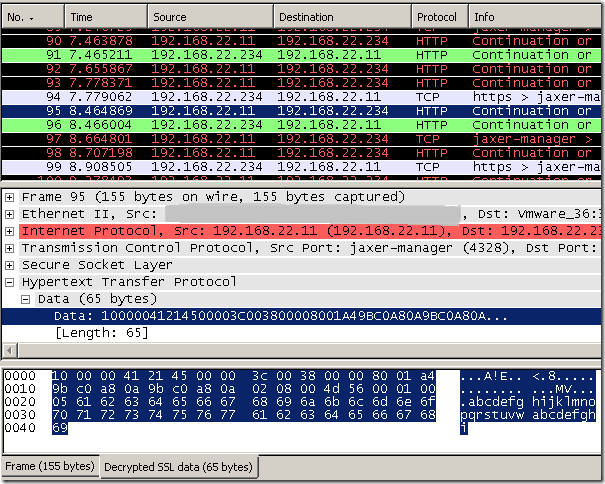605x484 pixels.
Task: Click hex offset 0020 row bytes
Action: point(243,402)
